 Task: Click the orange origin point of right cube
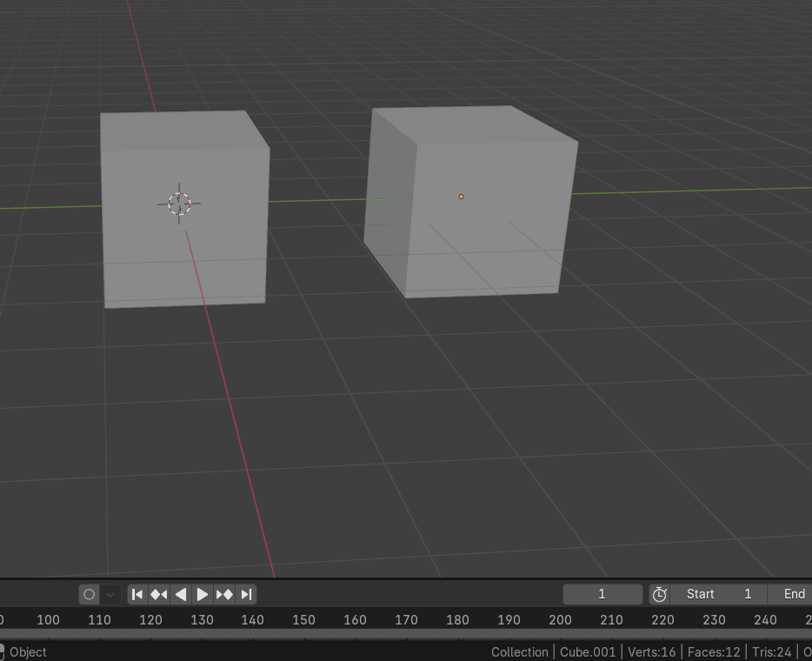(x=461, y=197)
